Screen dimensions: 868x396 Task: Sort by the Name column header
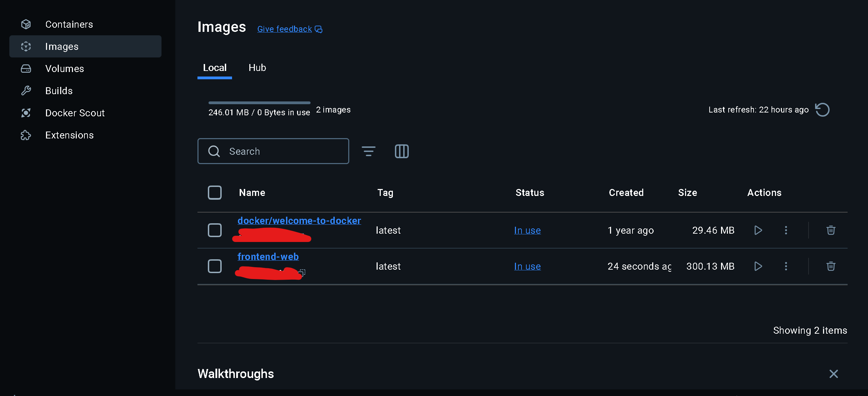pyautogui.click(x=252, y=193)
